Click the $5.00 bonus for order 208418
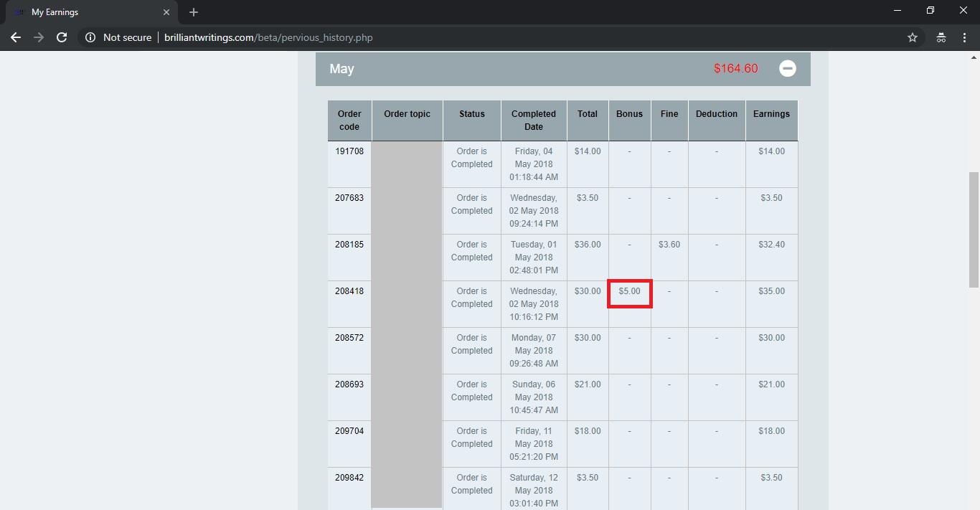Screen dimensions: 980x510 629,291
